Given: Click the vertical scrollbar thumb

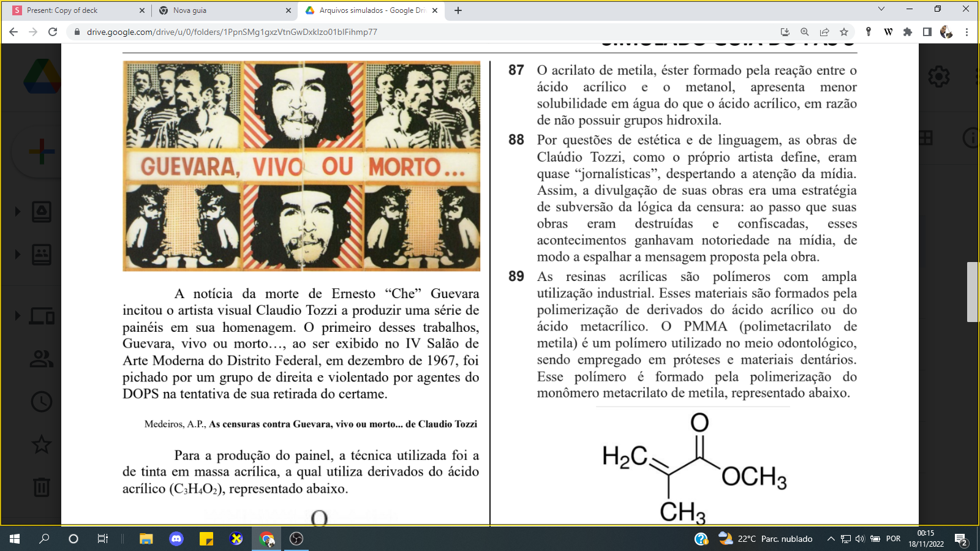Looking at the screenshot, I should tap(973, 292).
